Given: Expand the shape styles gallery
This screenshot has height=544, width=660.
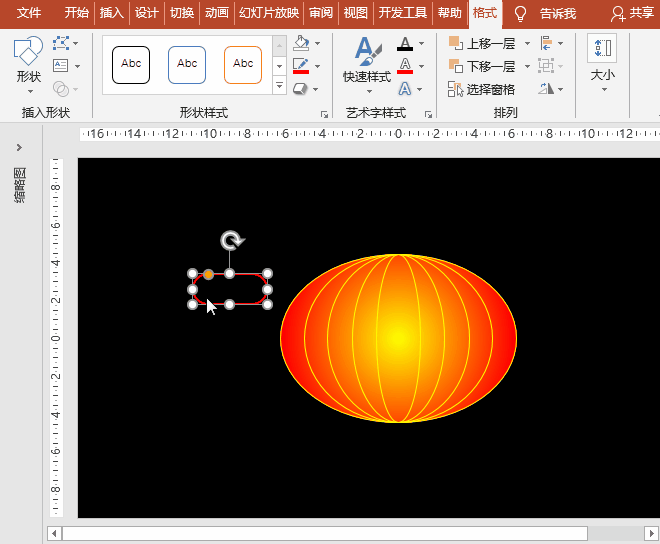Looking at the screenshot, I should 279,86.
